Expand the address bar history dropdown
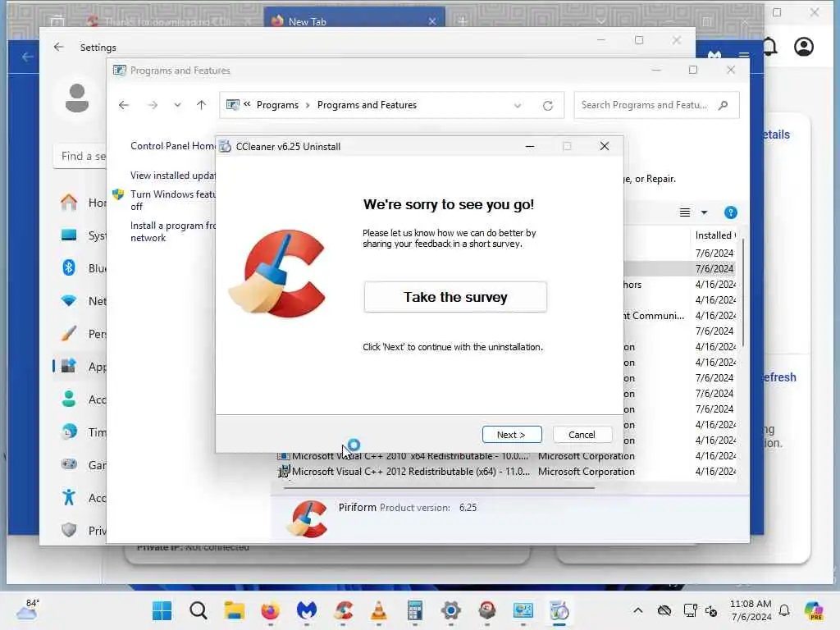840x630 pixels. pos(518,106)
